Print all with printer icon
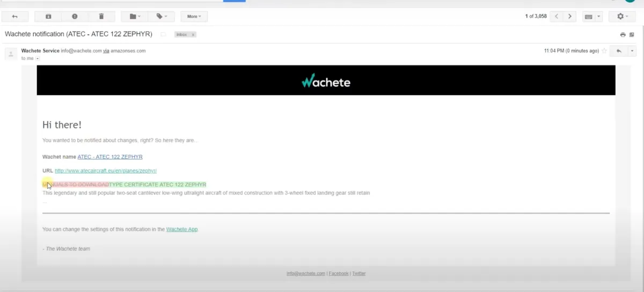Viewport: 644px width, 292px height. coord(623,34)
